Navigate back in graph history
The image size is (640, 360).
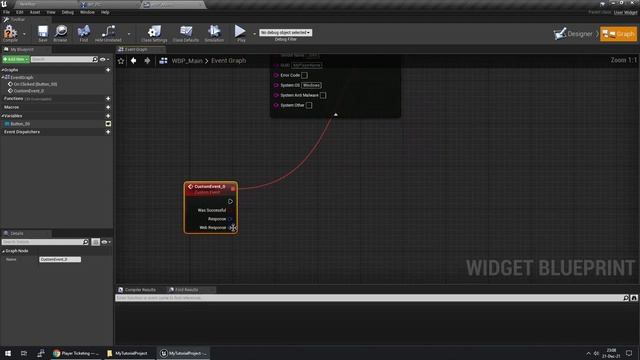[133, 61]
